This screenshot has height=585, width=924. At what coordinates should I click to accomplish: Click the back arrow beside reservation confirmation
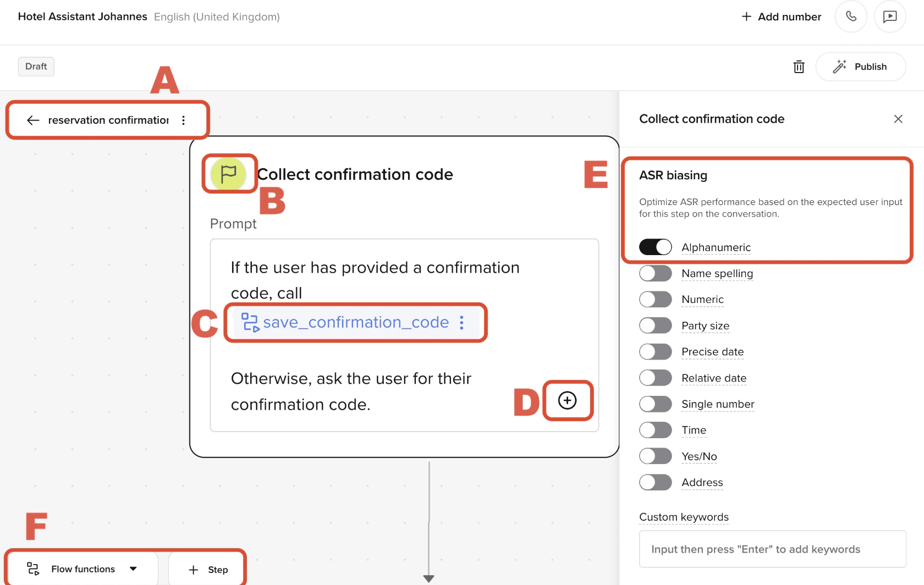[x=32, y=120]
